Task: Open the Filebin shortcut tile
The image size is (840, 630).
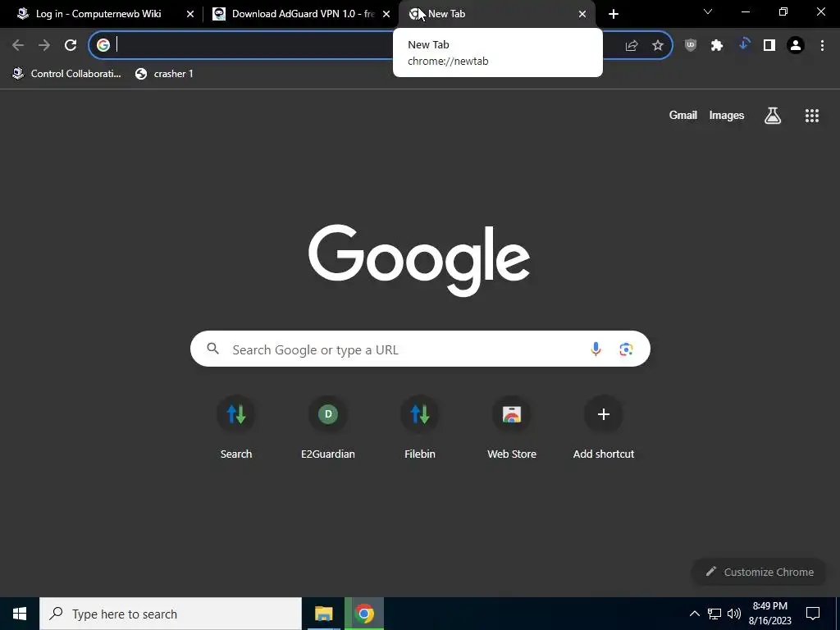Action: click(420, 427)
